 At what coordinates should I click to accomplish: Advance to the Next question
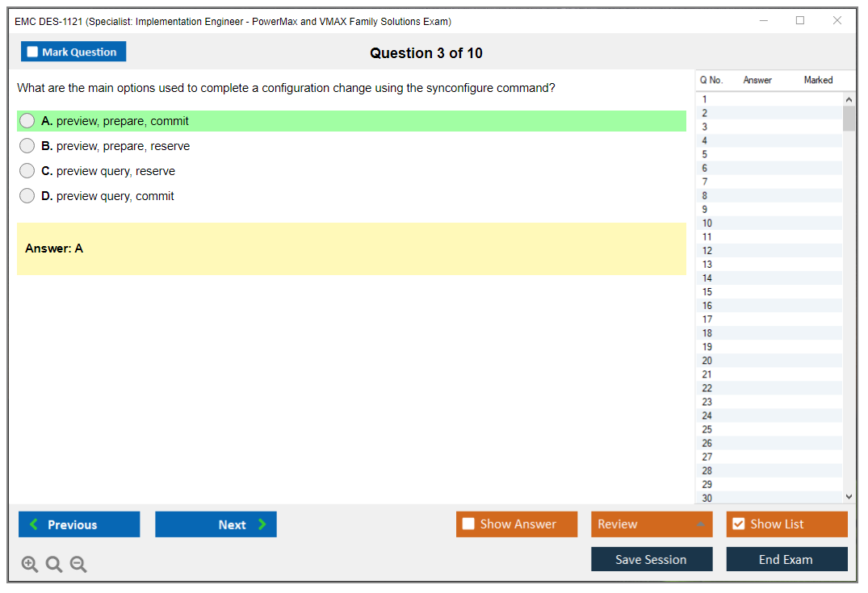click(216, 524)
